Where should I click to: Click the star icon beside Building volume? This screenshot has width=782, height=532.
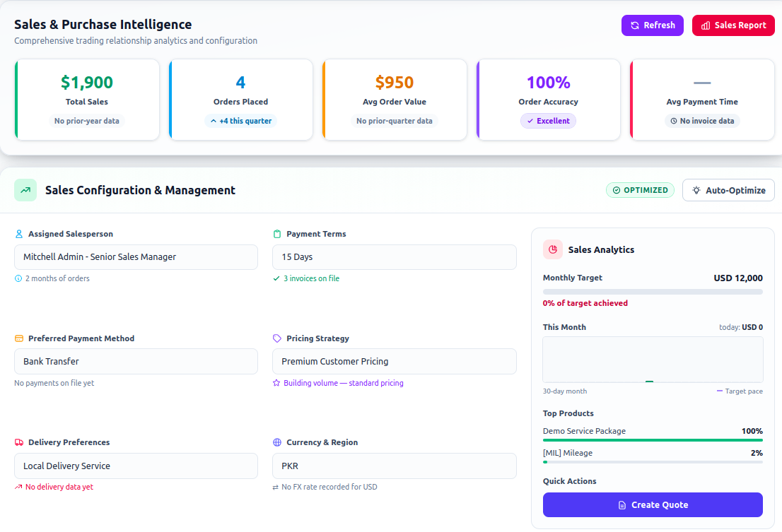click(276, 383)
